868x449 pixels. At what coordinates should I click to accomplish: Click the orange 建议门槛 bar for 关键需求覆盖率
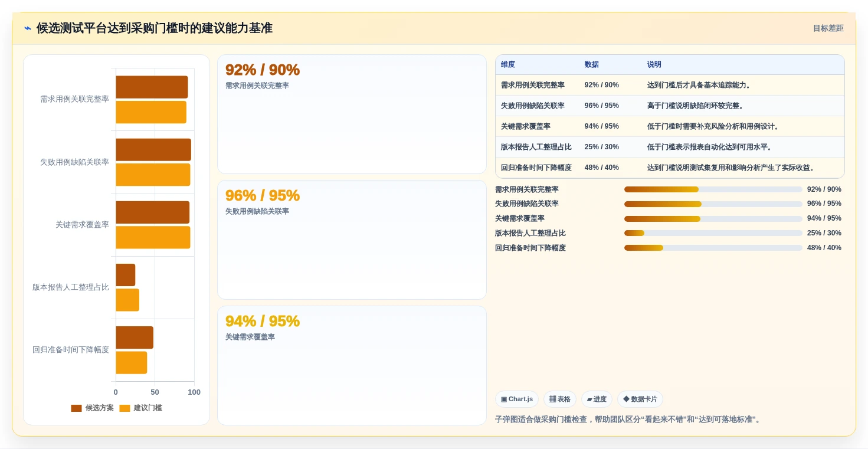tap(153, 237)
